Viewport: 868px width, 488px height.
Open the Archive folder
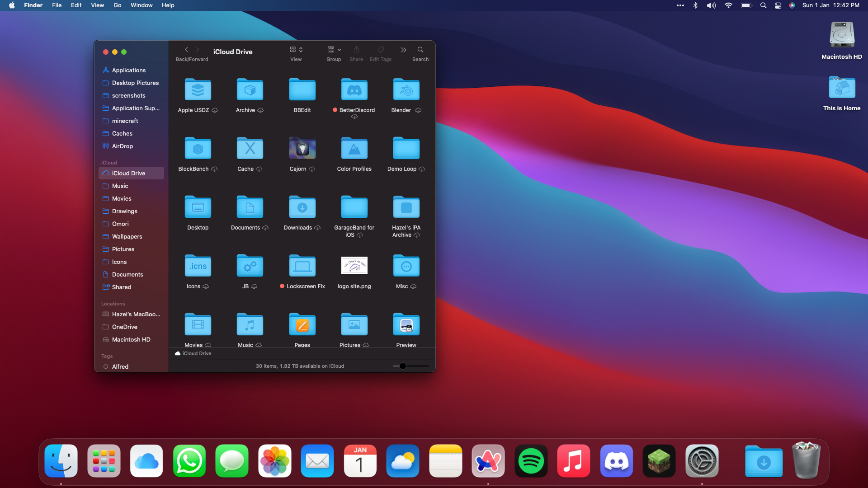250,89
